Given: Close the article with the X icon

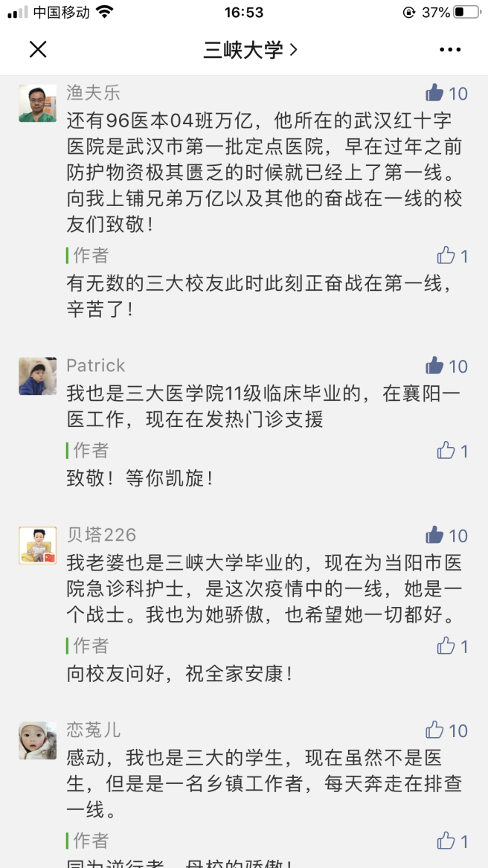Looking at the screenshot, I should (38, 50).
